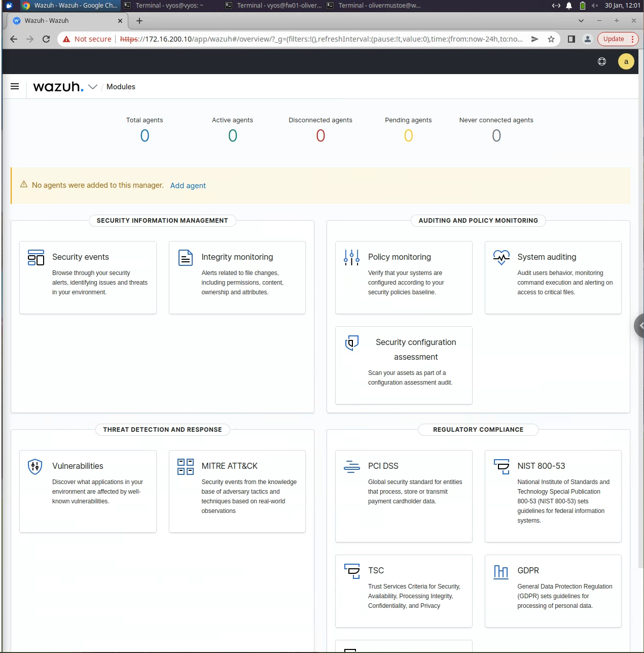Viewport: 644px width, 653px height.
Task: Click the Pending agents count
Action: coord(409,136)
